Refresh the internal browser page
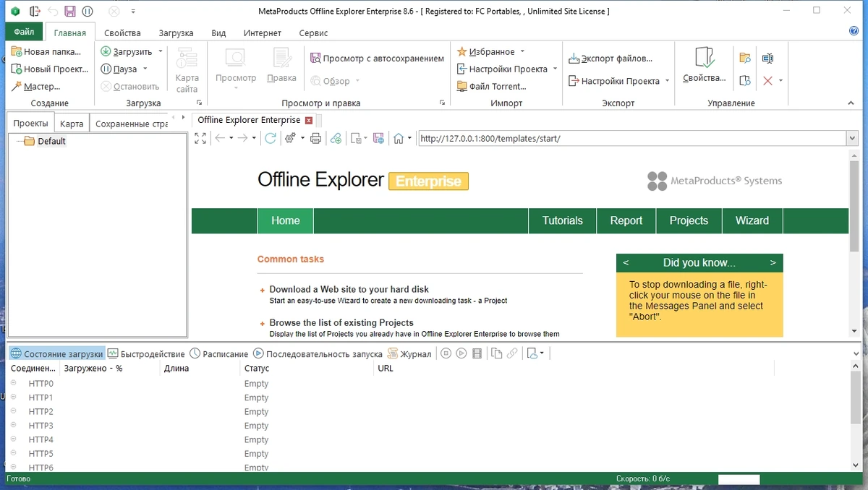The width and height of the screenshot is (868, 490). click(270, 138)
